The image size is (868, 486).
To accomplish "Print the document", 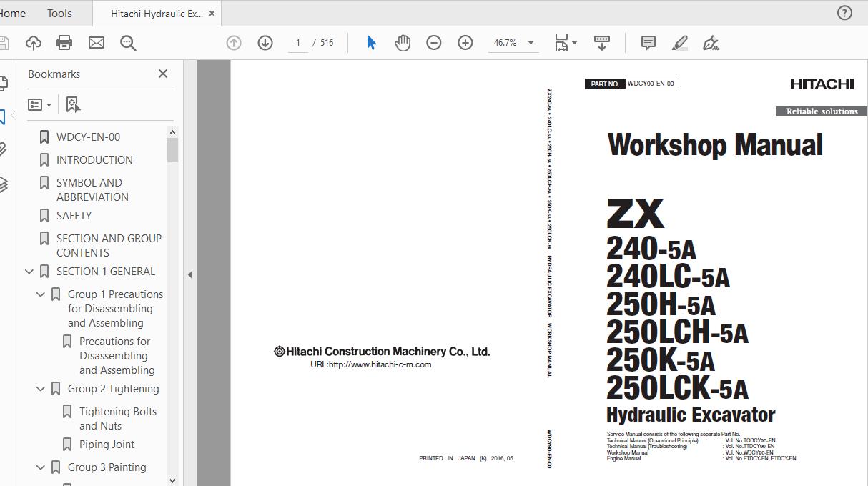I will (x=64, y=43).
